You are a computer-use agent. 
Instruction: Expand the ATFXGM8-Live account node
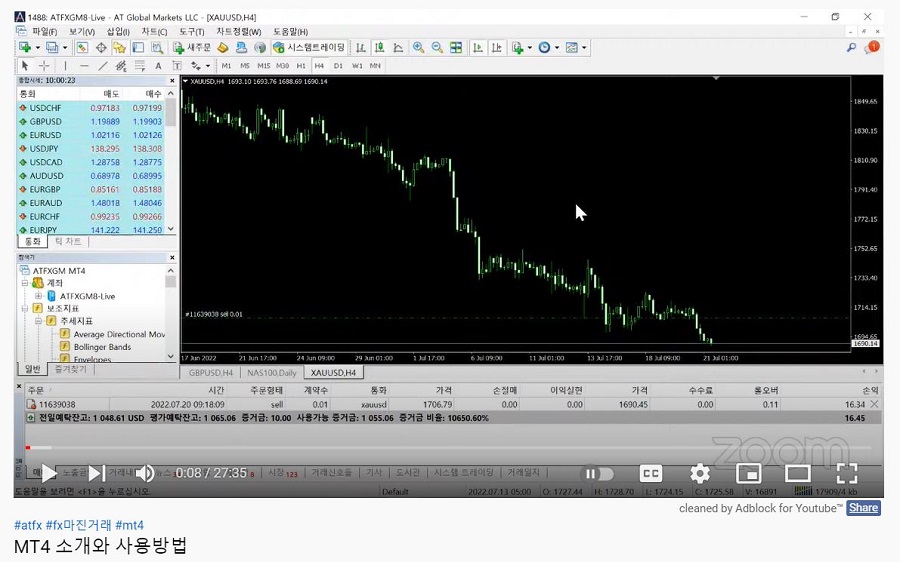tap(38, 296)
